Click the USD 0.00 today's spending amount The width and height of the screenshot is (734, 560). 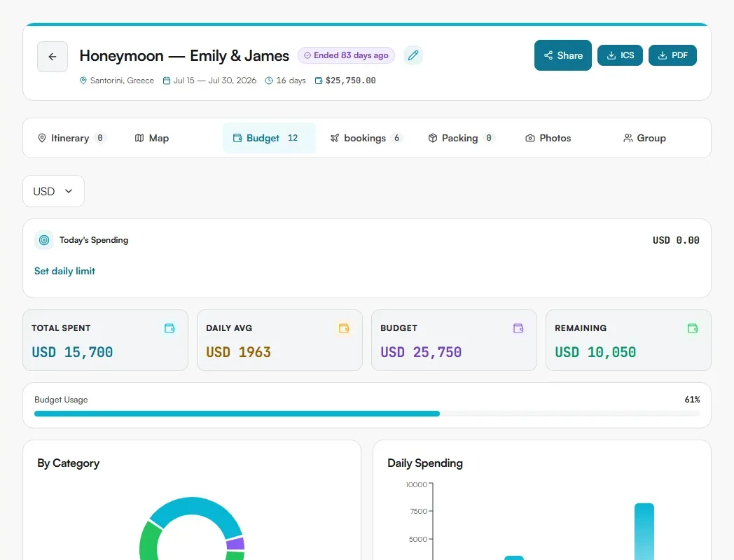tap(676, 240)
